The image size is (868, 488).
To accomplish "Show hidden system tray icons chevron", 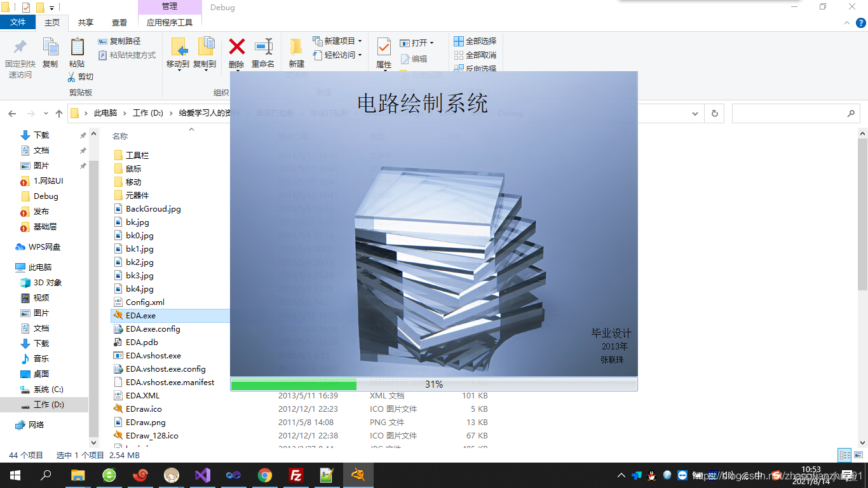I will tap(621, 475).
